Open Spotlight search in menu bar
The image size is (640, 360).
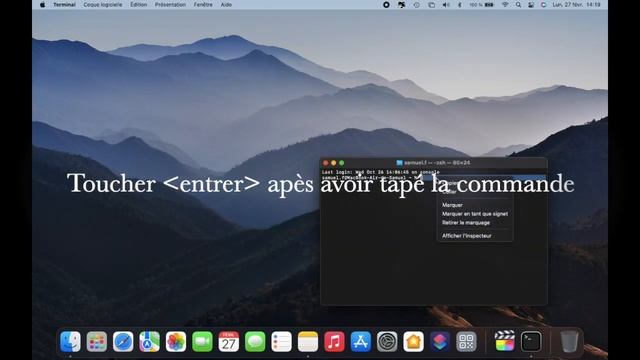[518, 5]
